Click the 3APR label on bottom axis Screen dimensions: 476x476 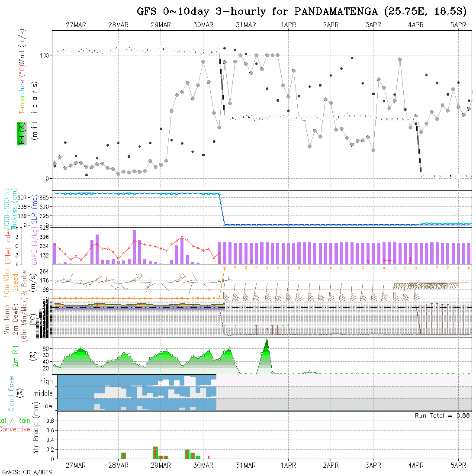click(x=373, y=465)
